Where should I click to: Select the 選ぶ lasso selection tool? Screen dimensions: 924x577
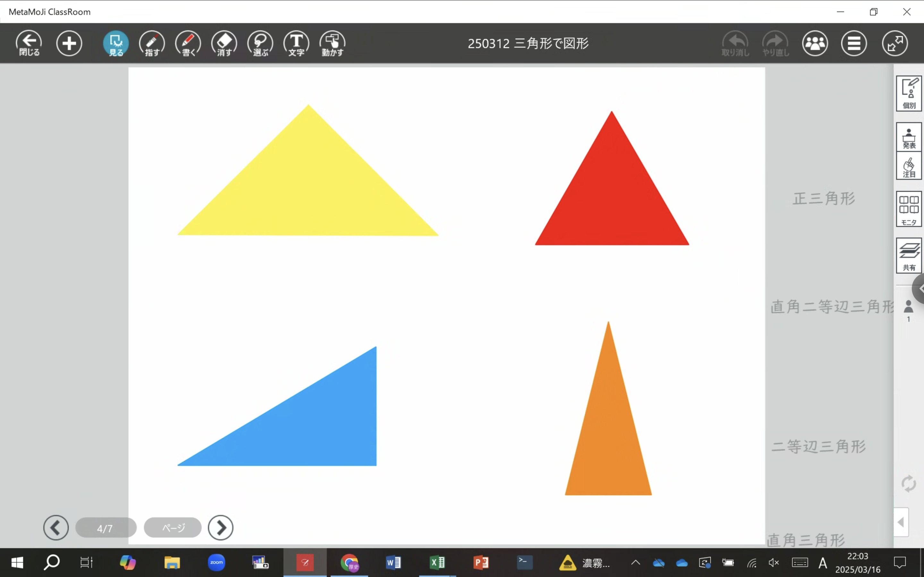261,43
